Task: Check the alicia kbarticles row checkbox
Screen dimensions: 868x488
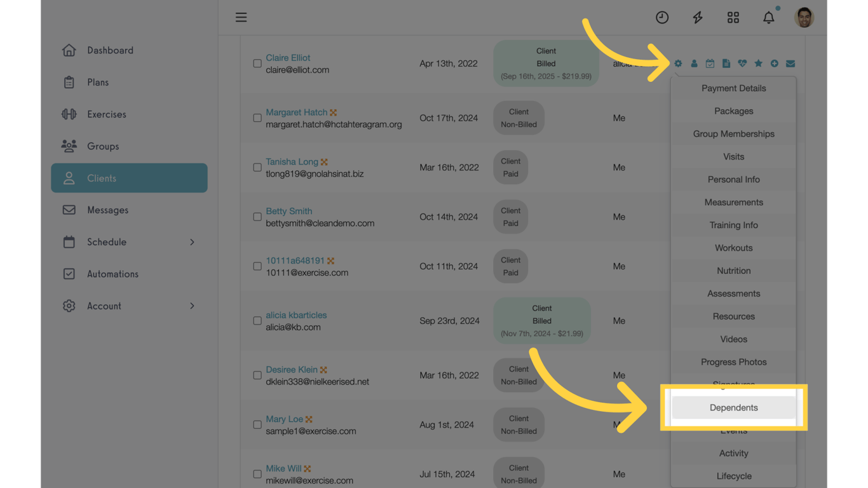Action: (257, 321)
